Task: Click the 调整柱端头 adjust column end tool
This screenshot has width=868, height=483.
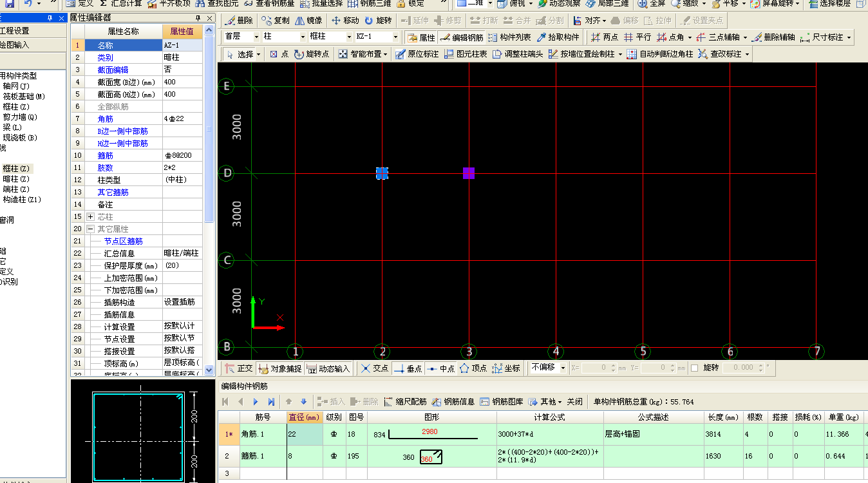Action: 518,54
